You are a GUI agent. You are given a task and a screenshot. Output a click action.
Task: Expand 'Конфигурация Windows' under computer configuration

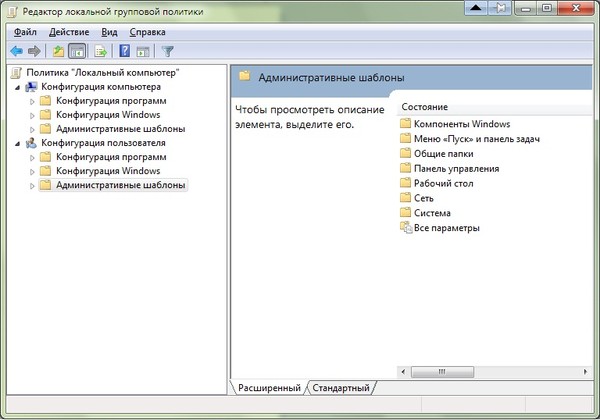point(32,116)
